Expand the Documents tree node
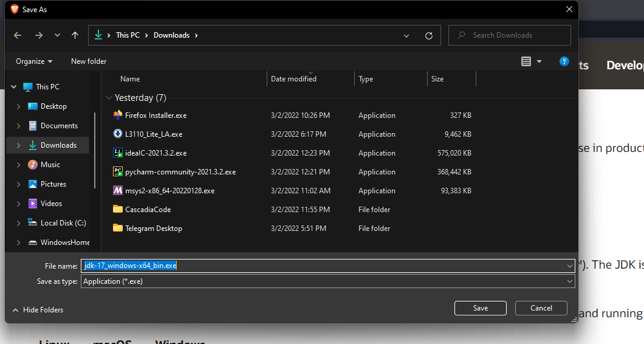 (x=18, y=126)
